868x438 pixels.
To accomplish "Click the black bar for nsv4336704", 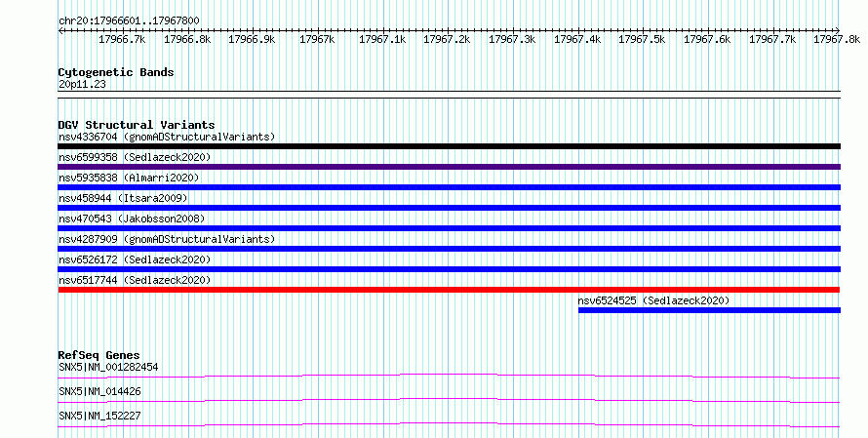I will pos(449,146).
